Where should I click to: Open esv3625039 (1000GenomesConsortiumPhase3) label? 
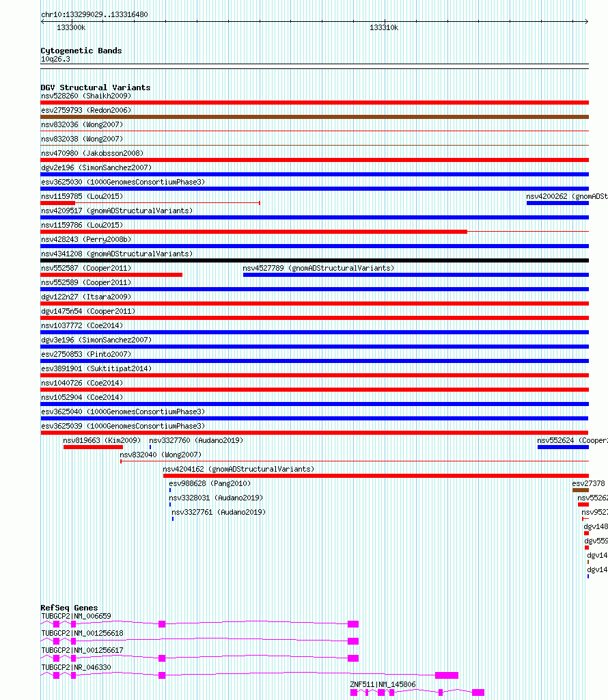(x=123, y=426)
